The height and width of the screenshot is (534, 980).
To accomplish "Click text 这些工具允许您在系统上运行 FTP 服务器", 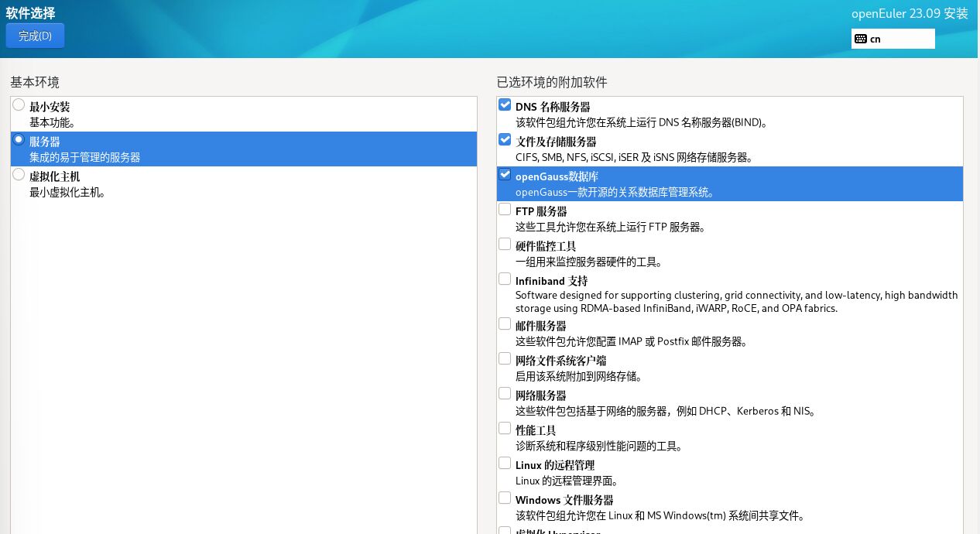I will tap(610, 227).
